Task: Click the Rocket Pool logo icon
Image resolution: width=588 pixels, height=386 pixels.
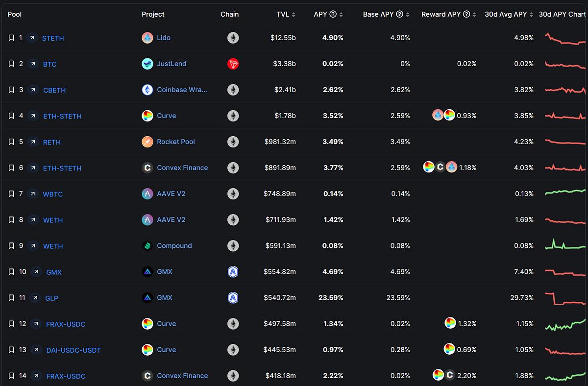Action: [x=147, y=142]
